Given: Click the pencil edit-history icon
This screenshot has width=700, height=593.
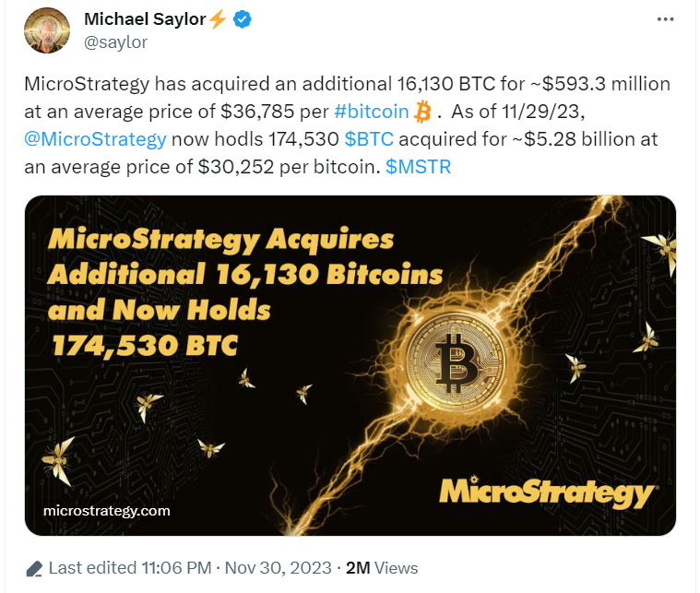Looking at the screenshot, I should coord(34,568).
